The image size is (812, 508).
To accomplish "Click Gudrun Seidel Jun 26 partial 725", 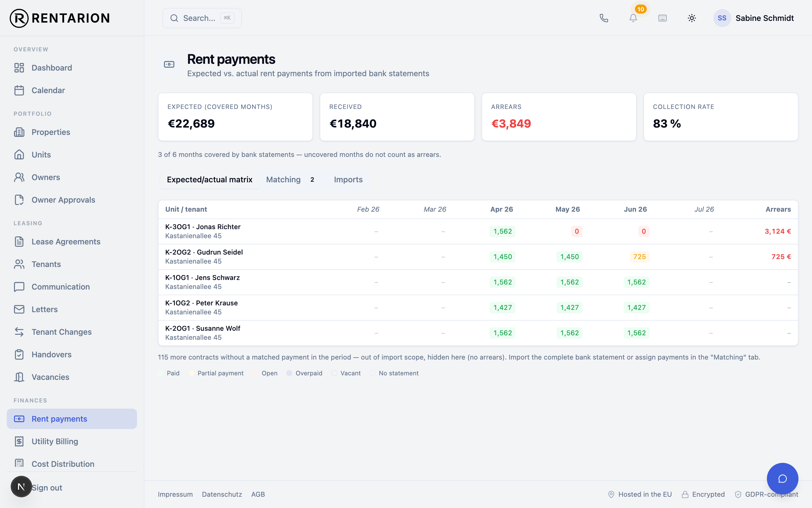I will tap(639, 257).
